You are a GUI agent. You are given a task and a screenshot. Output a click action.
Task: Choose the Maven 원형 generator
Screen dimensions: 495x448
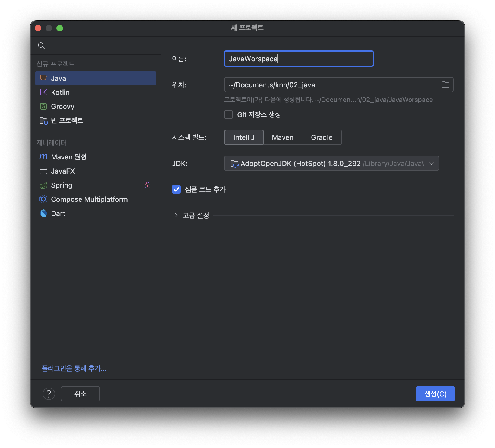click(x=96, y=157)
